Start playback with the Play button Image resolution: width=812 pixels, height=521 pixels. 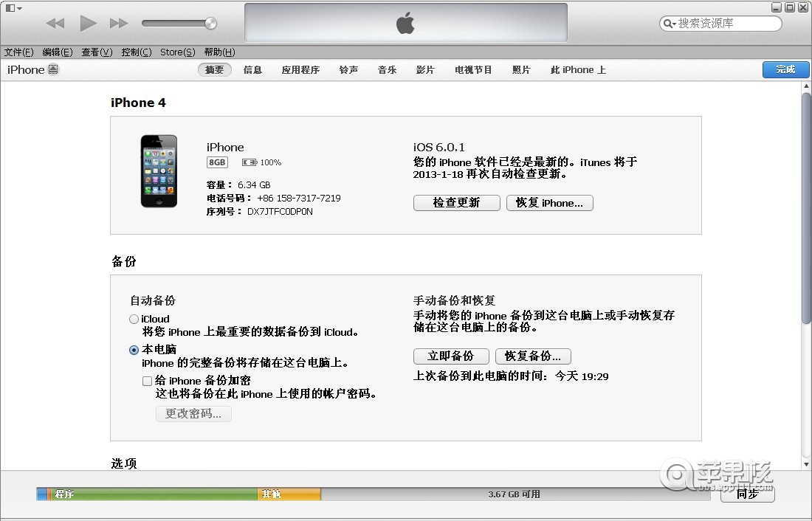pyautogui.click(x=88, y=24)
